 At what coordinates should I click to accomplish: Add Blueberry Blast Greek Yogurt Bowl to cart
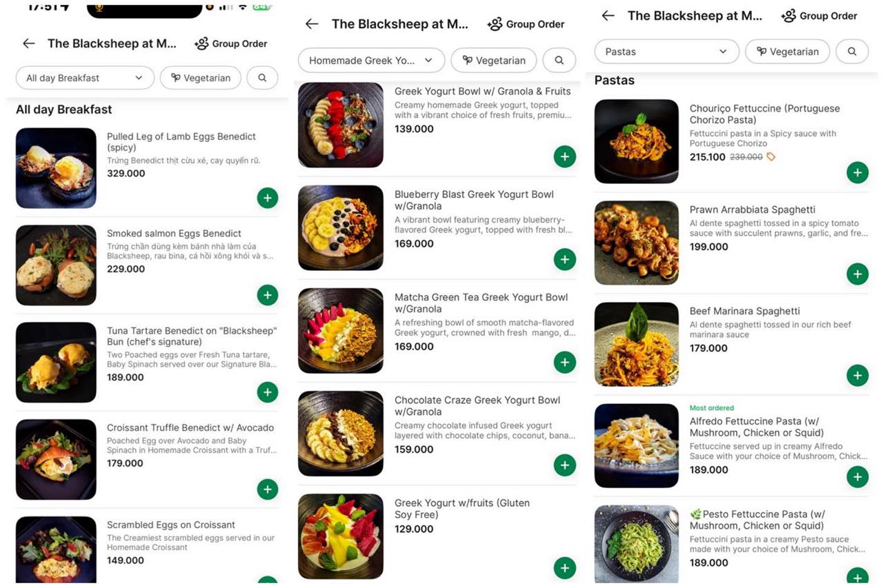click(x=565, y=259)
